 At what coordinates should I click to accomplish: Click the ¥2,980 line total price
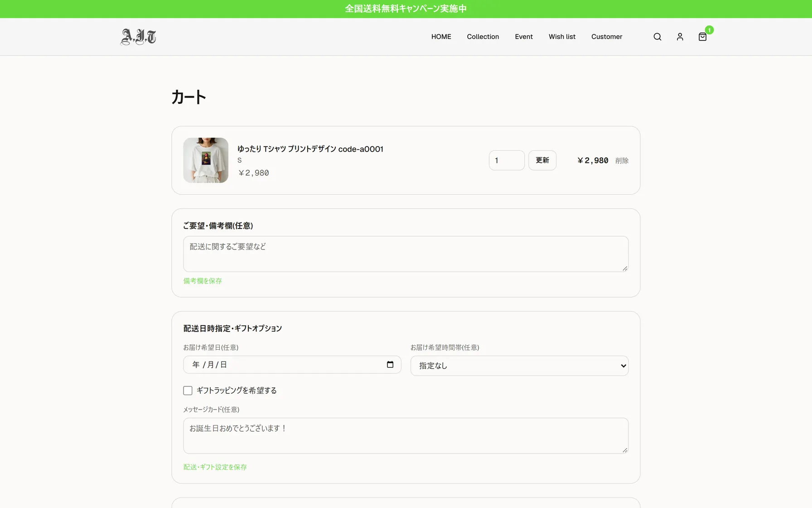593,161
